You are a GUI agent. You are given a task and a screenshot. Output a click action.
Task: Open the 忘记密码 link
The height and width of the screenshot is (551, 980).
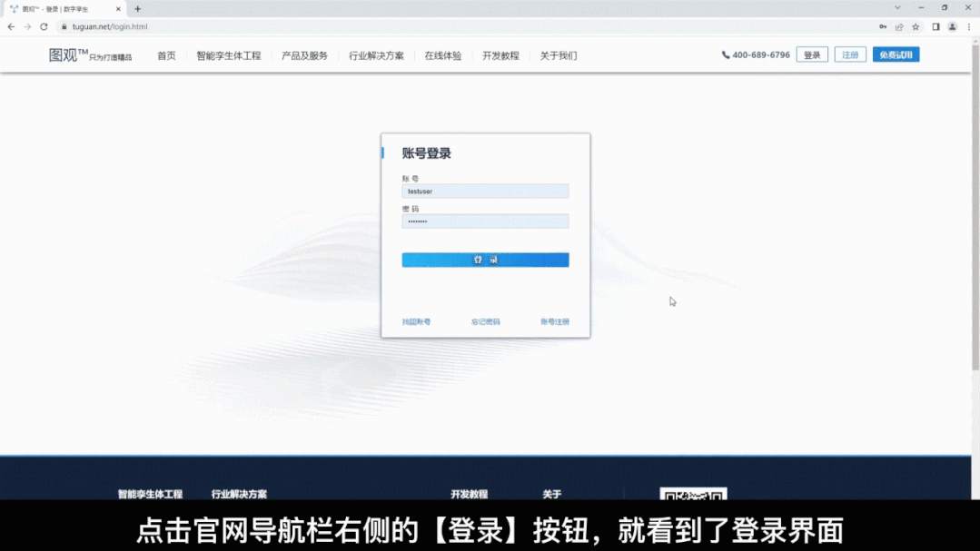484,321
